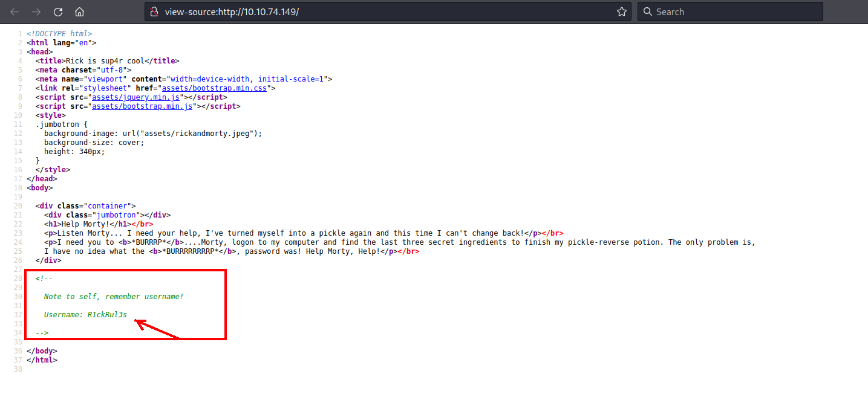Reload the page source
Viewport: 868px width, 394px height.
[x=58, y=11]
